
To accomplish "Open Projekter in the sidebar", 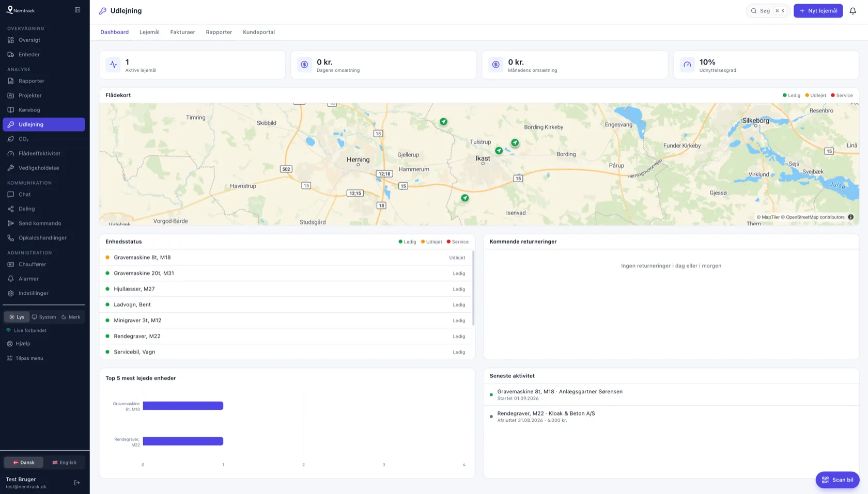I will click(44, 95).
